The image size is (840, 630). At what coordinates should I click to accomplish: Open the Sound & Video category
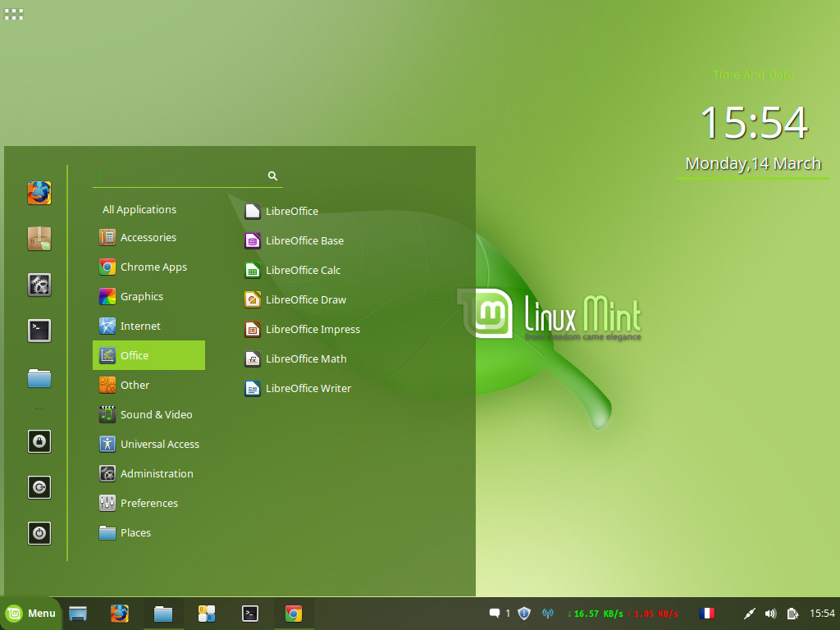(149, 414)
